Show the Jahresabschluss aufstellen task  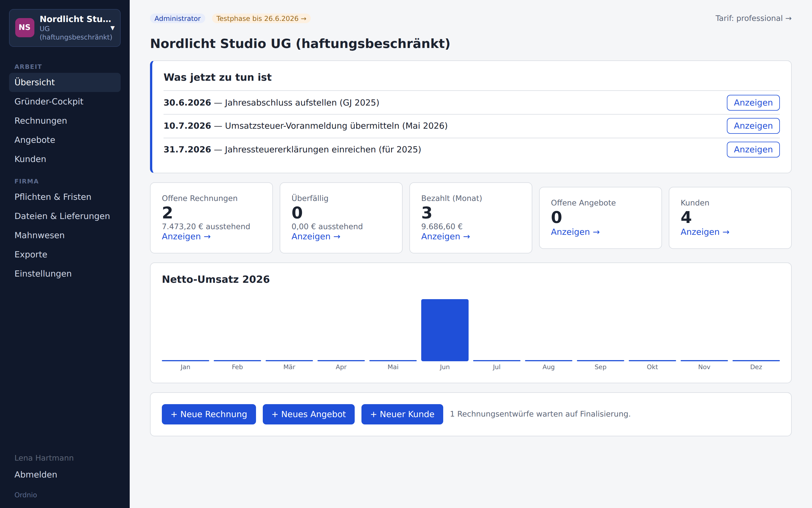(753, 102)
